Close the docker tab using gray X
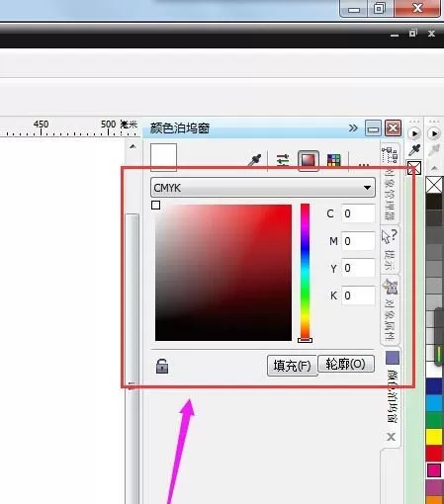Viewport: 444px width, 504px height. pos(392,437)
